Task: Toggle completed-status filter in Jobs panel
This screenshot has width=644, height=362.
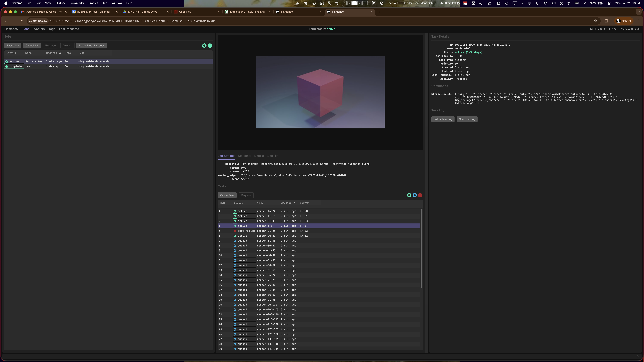Action: [x=210, y=45]
